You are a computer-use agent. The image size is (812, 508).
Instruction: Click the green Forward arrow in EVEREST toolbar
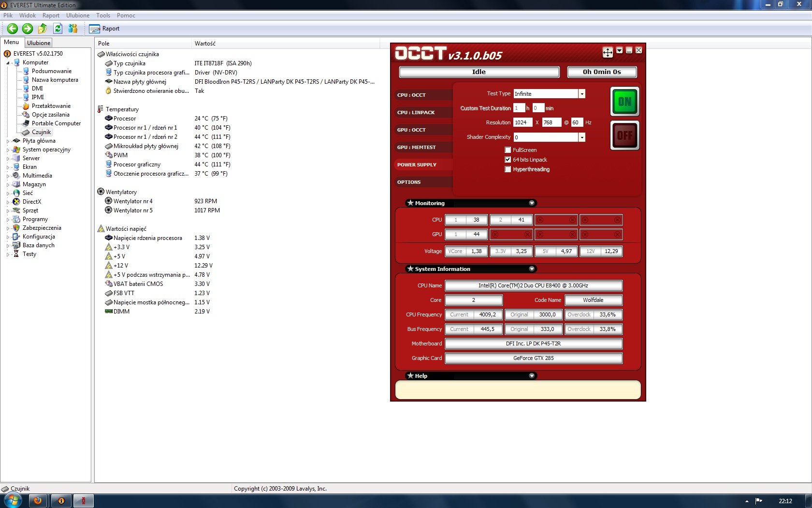tap(28, 29)
